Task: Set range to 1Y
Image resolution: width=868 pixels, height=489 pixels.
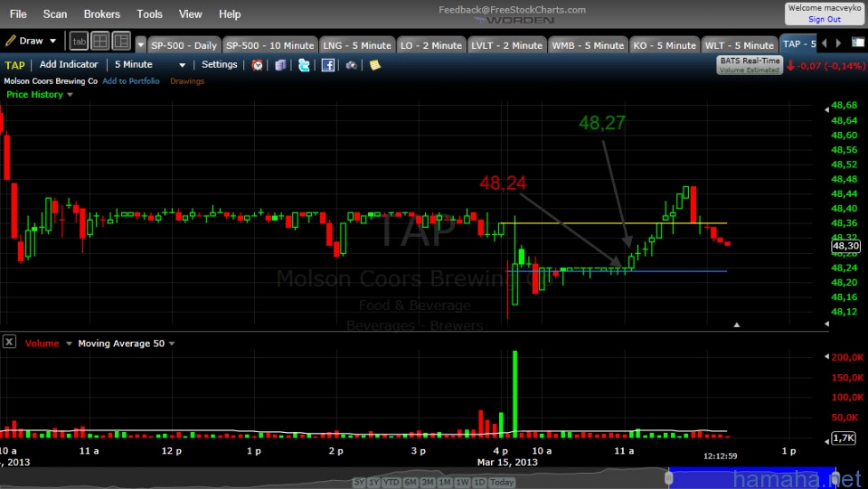Action: pyautogui.click(x=373, y=483)
